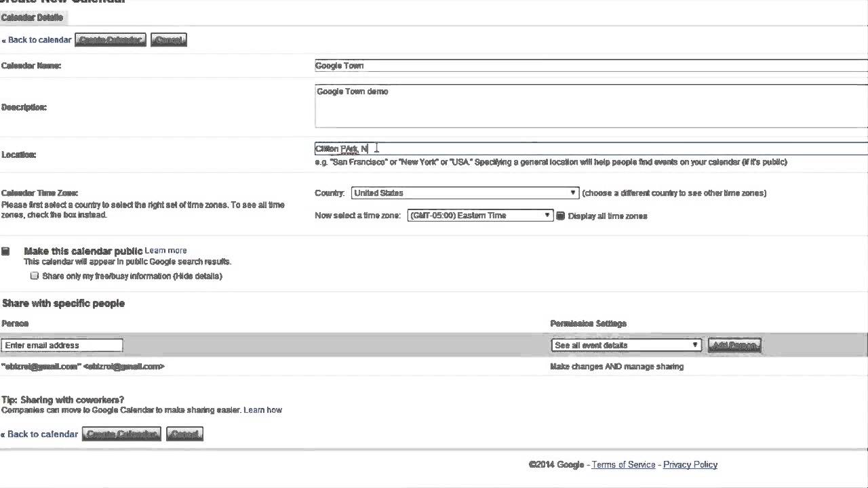Check Display all time zones checkbox

click(561, 216)
